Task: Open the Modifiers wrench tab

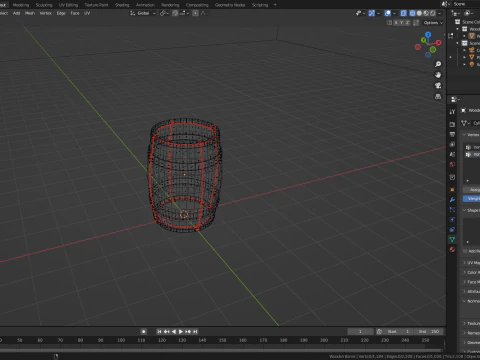Action: pyautogui.click(x=452, y=200)
